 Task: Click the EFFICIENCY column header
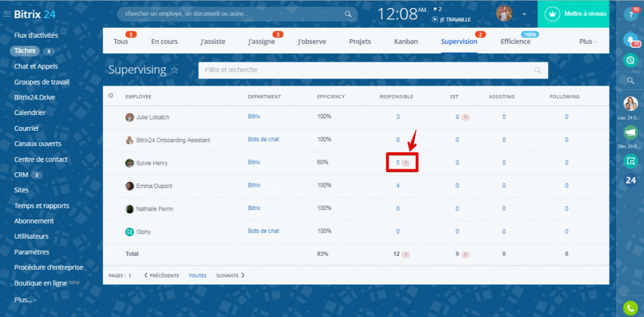[331, 97]
